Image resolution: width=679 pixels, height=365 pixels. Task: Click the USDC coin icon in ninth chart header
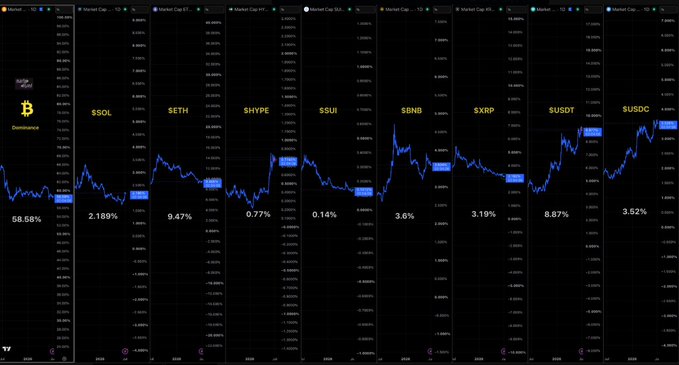[608, 9]
